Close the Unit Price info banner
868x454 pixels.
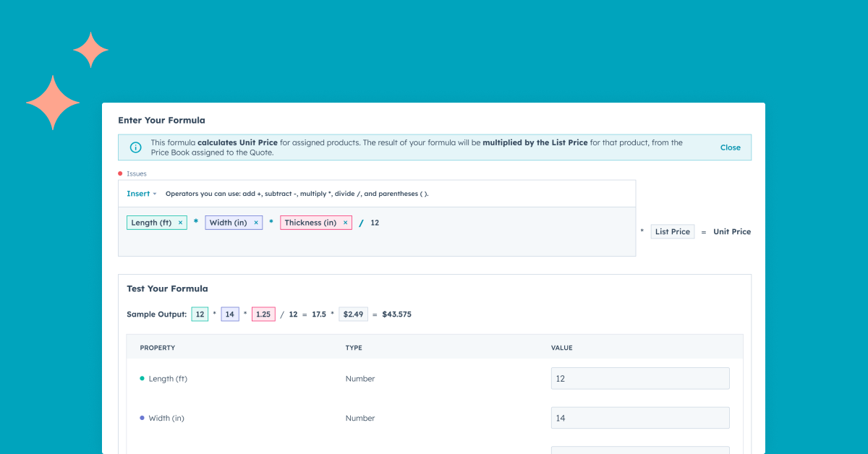(730, 147)
